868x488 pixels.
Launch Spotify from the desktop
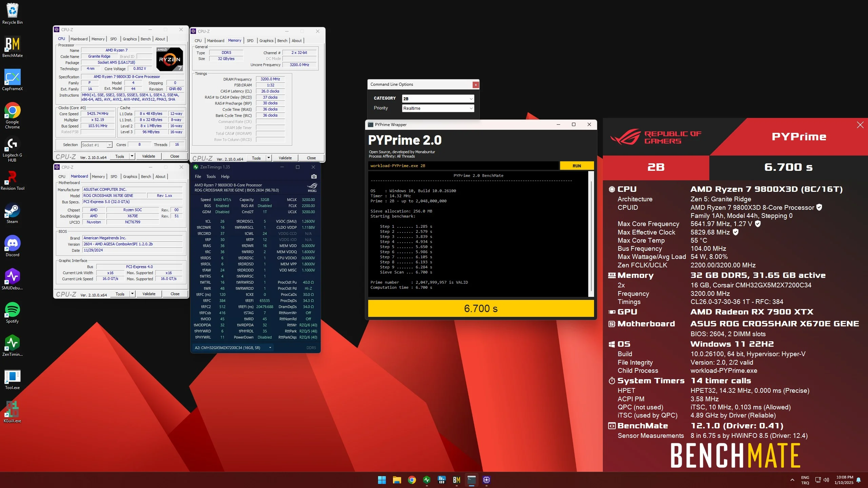pyautogui.click(x=13, y=312)
